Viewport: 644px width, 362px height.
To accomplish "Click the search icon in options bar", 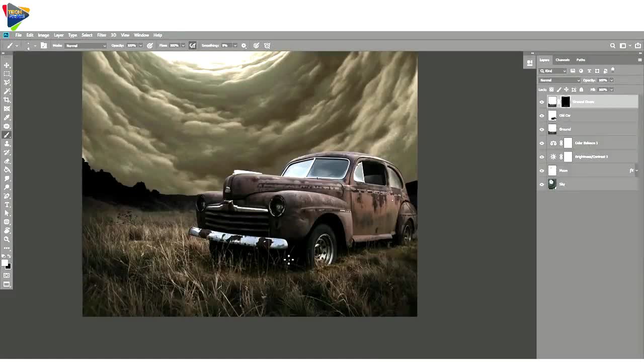I will click(x=612, y=46).
